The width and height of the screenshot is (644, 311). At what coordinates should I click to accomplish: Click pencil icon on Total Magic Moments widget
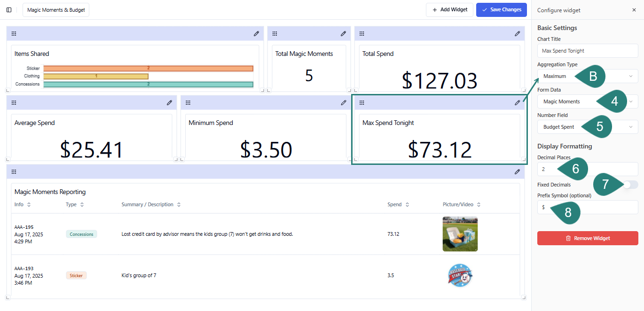click(343, 34)
